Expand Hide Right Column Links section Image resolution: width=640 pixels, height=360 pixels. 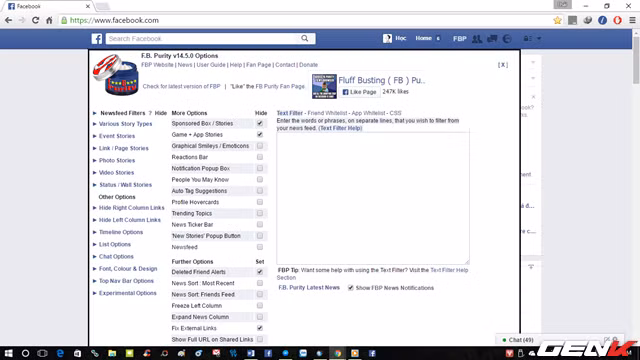131,208
